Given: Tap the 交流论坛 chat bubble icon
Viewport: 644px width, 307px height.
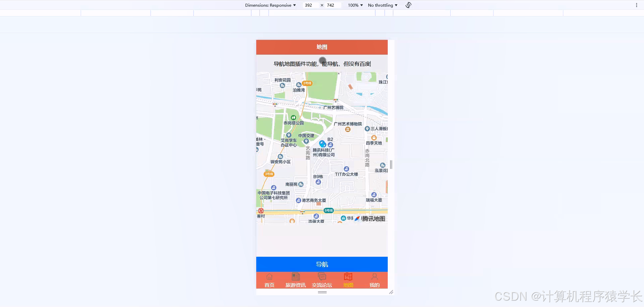Looking at the screenshot, I should tap(322, 276).
